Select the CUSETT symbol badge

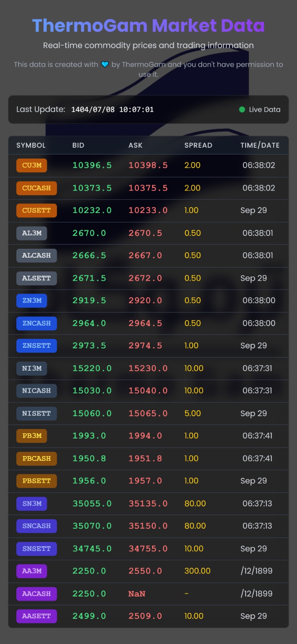coord(37,211)
